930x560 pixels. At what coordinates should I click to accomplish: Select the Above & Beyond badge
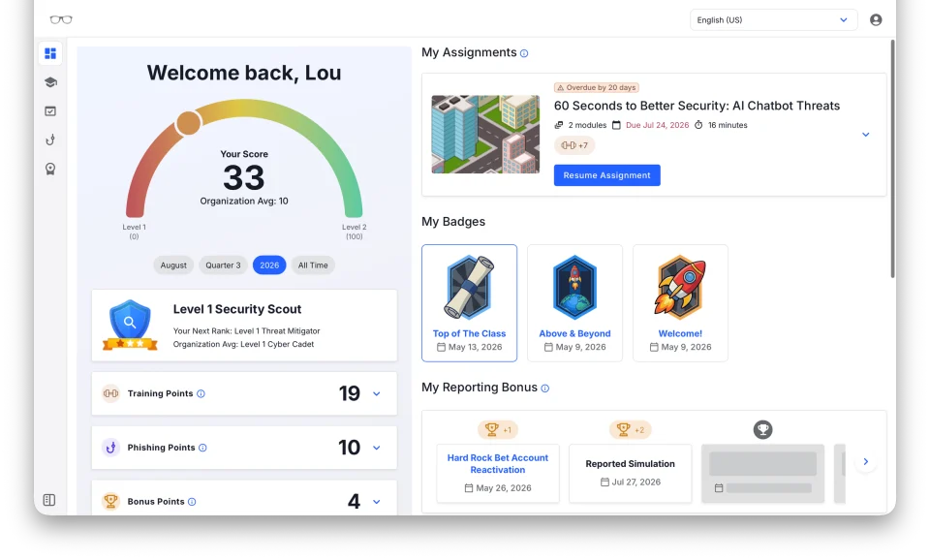click(574, 303)
